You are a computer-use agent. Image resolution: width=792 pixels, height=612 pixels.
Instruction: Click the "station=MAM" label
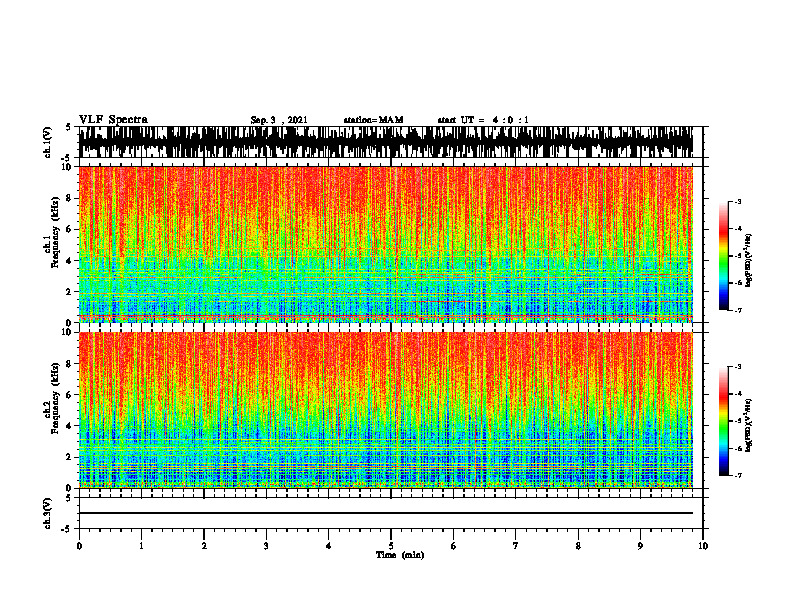tap(373, 120)
